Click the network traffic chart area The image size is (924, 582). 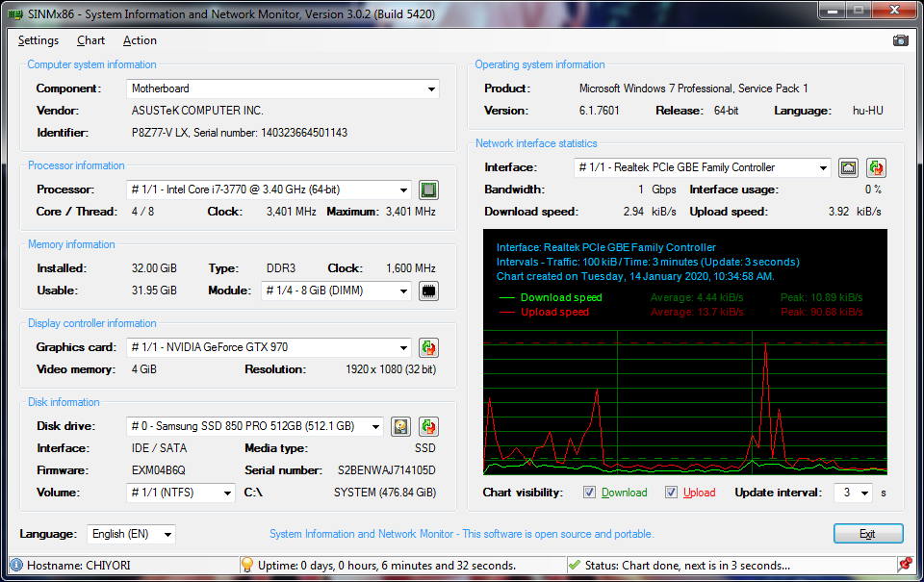point(684,352)
